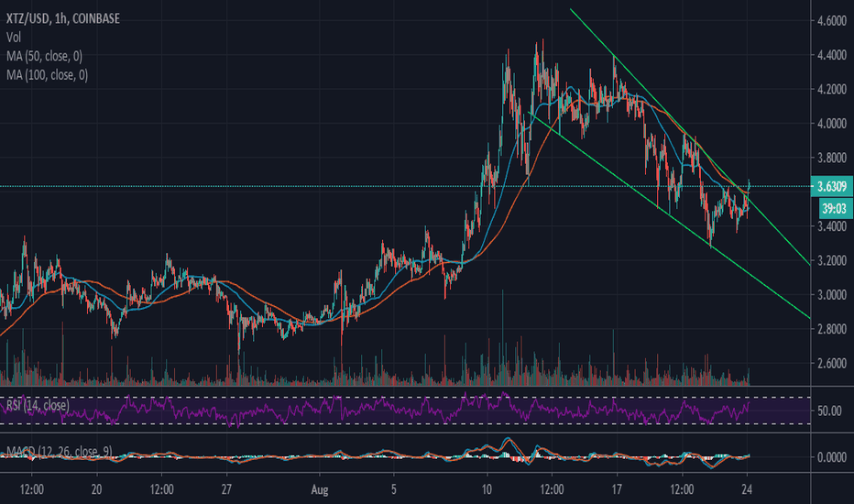
Task: Click the 4.6000 price axis label
Action: point(832,21)
